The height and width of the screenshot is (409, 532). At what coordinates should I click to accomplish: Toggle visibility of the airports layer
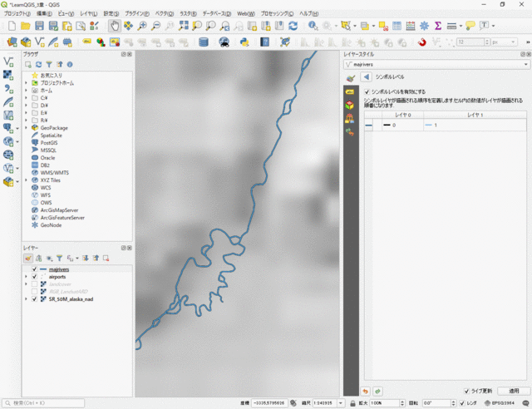coord(34,277)
